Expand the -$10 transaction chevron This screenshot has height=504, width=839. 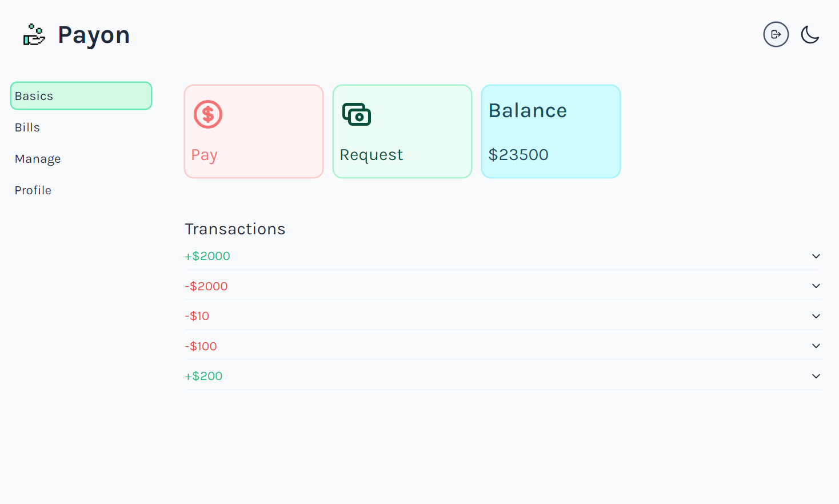coord(816,316)
